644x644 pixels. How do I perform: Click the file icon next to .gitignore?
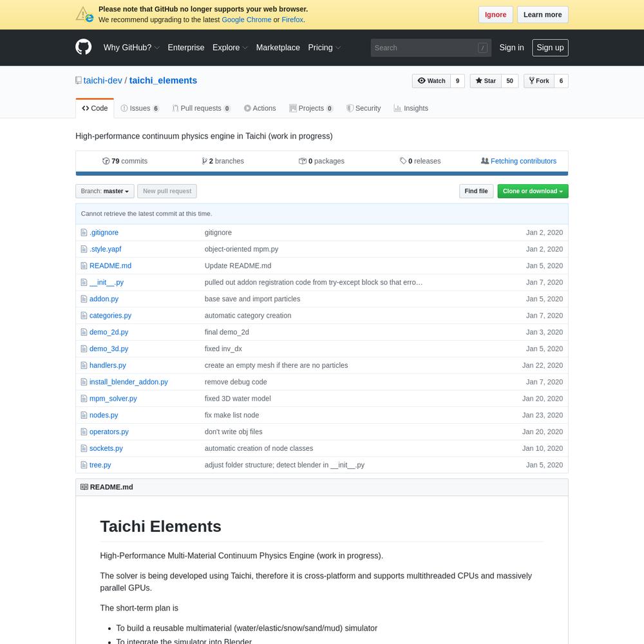[x=84, y=232]
